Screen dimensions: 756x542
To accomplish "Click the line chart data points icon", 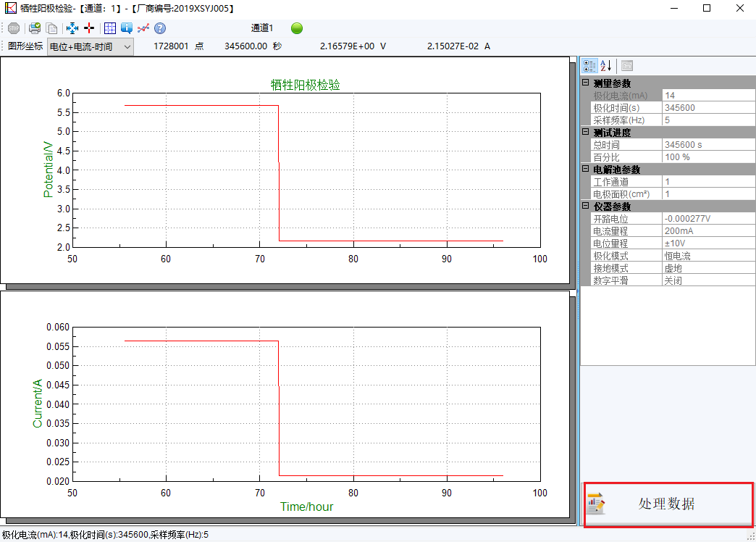I will (x=143, y=28).
